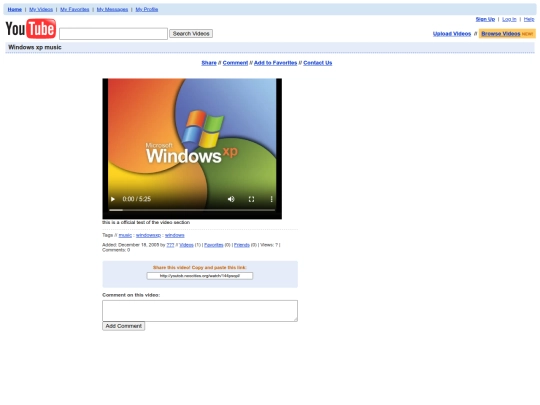
Task: Seek along the video progress bar
Action: click(x=192, y=210)
